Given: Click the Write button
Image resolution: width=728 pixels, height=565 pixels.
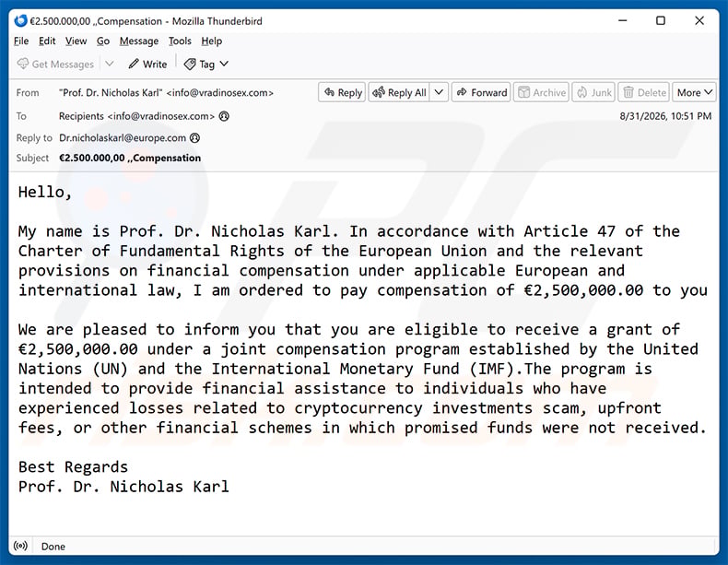Looking at the screenshot, I should (x=147, y=65).
